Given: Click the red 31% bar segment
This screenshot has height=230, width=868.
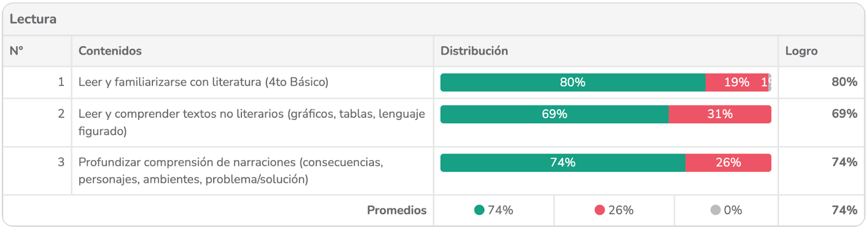Looking at the screenshot, I should [x=719, y=114].
